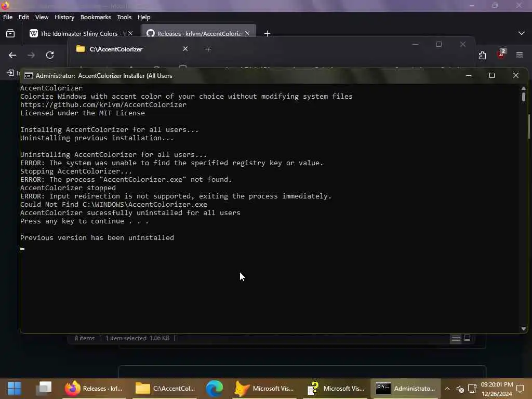This screenshot has width=532, height=399.
Task: Open the notification center icon
Action: coord(520,389)
